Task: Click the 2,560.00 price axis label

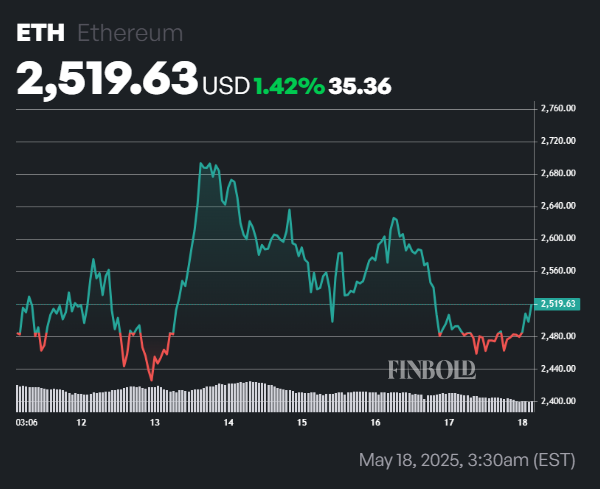Action: click(x=558, y=271)
